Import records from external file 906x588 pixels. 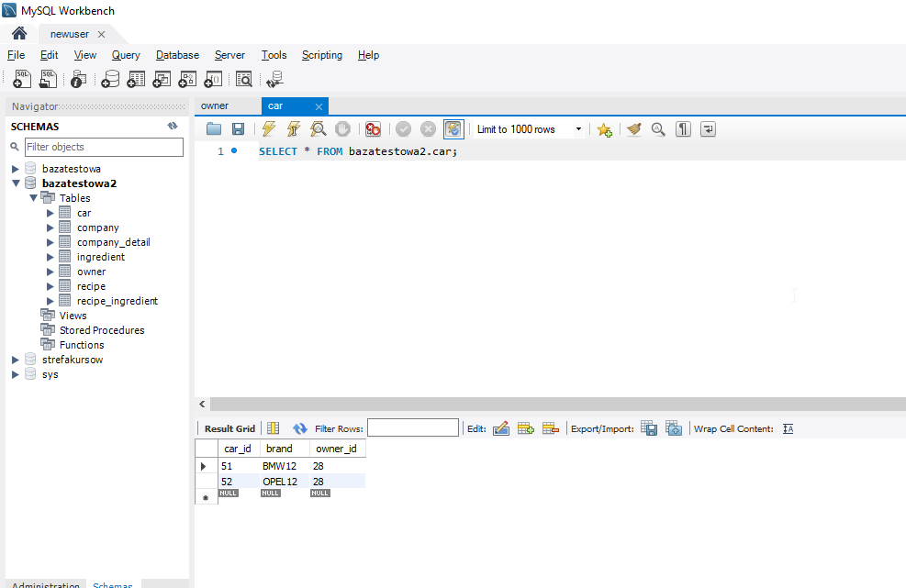[674, 428]
